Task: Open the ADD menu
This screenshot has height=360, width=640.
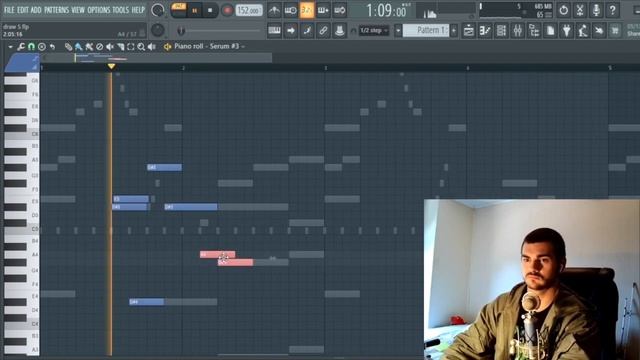Action: pos(36,10)
